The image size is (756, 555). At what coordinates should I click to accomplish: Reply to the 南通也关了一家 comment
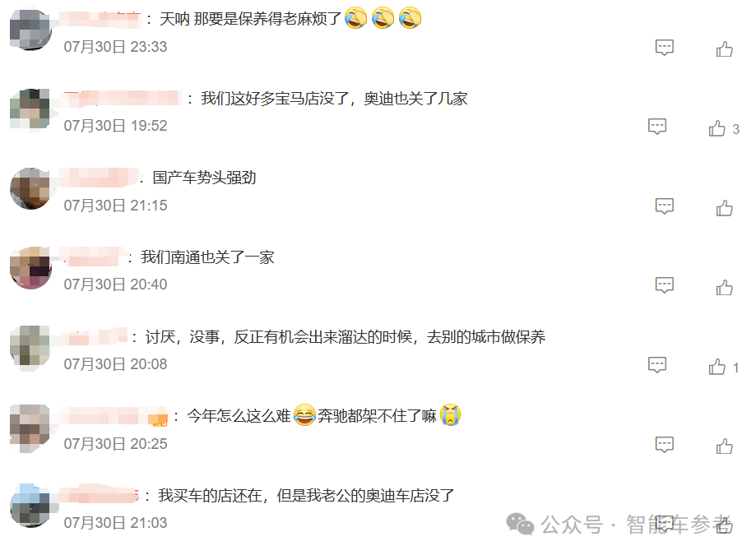[665, 285]
